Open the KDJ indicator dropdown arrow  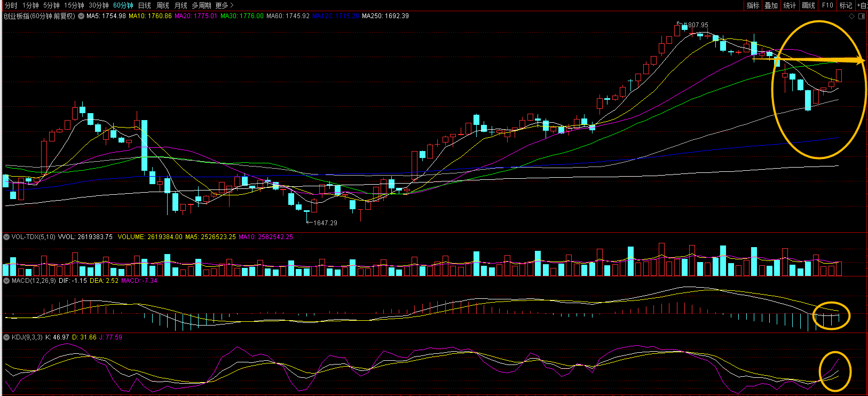point(6,337)
